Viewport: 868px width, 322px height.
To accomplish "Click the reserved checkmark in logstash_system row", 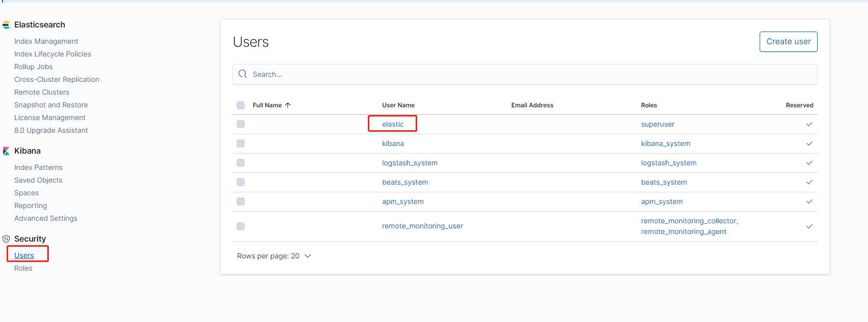I will point(809,163).
